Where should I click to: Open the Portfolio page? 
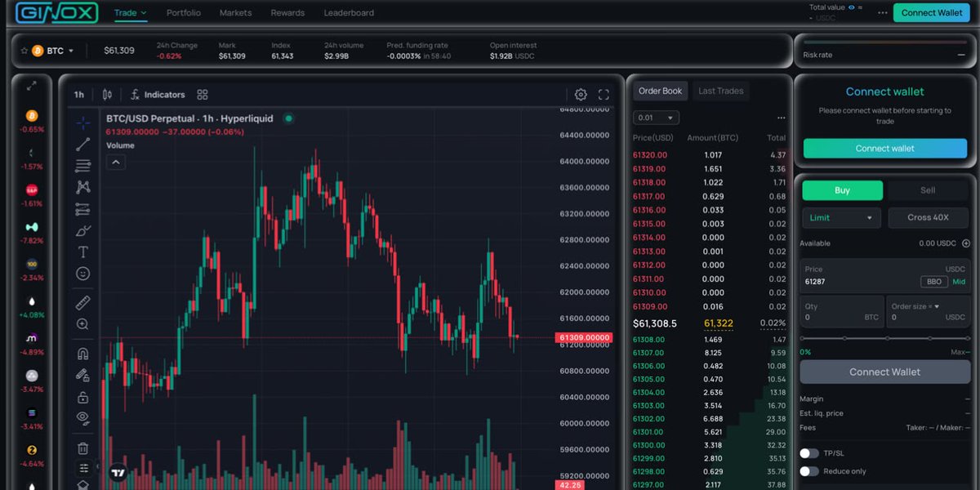pos(183,13)
